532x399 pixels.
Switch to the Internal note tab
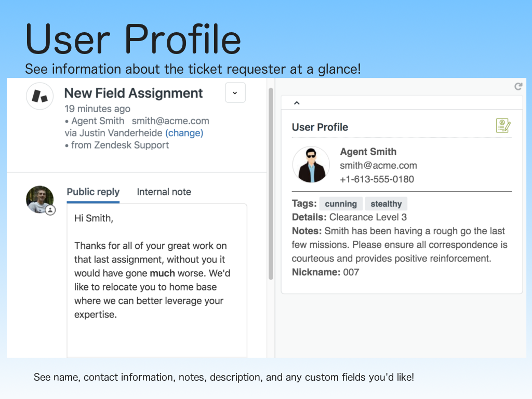click(164, 192)
